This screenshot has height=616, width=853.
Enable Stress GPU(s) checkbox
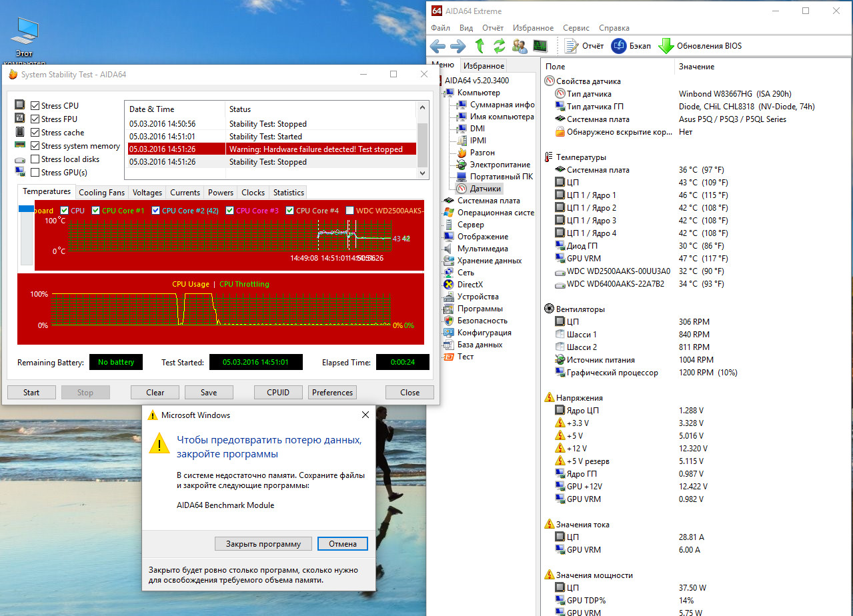click(x=35, y=173)
